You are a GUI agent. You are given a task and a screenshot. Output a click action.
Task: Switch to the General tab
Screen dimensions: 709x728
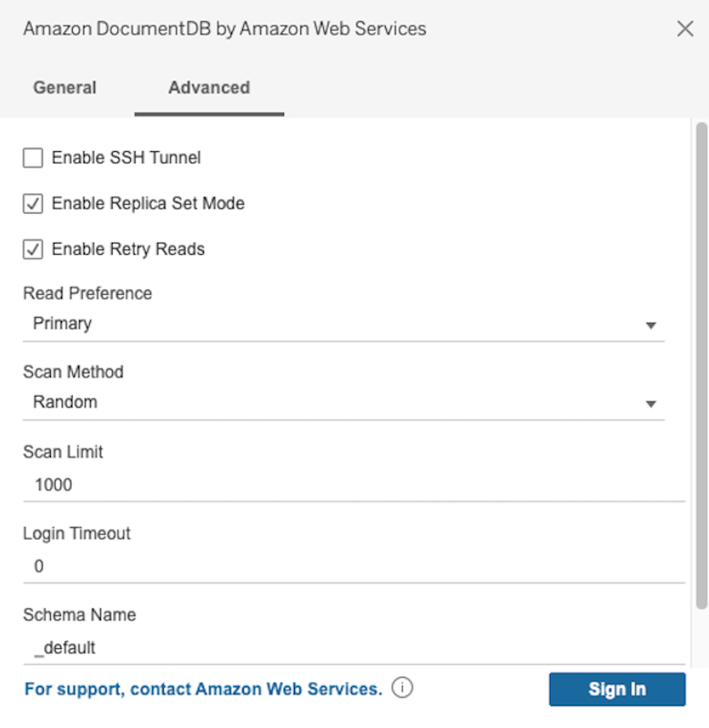(x=64, y=87)
